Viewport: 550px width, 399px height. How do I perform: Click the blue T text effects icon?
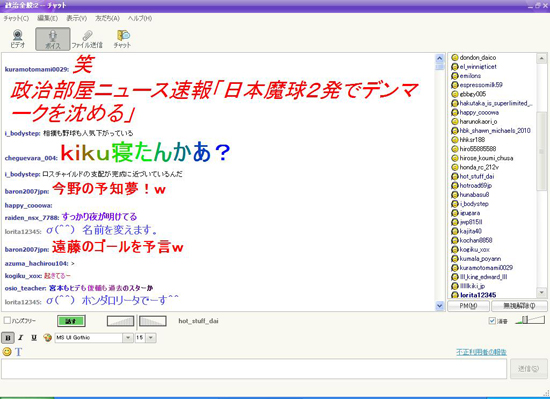(x=18, y=352)
